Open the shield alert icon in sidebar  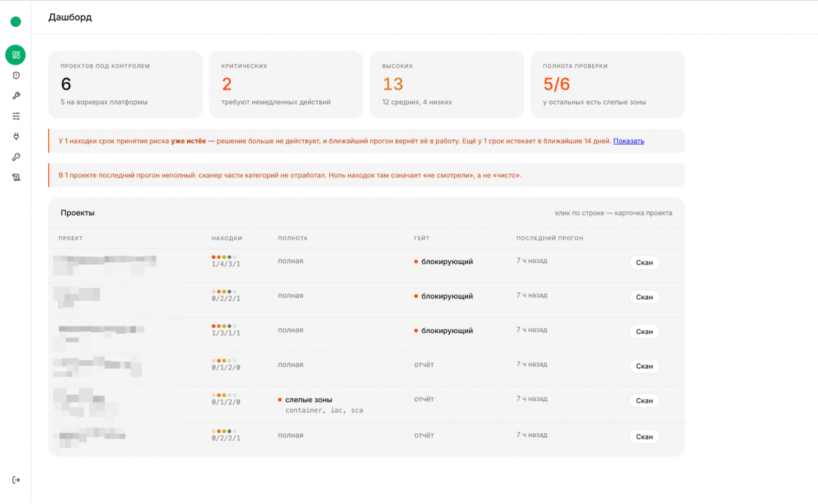tap(16, 75)
